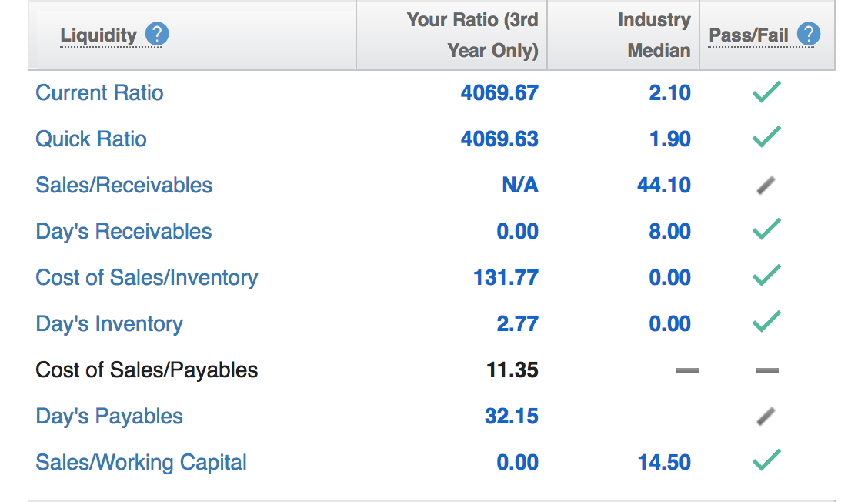Click the Sales/Working Capital pass checkmark
Screen dimensions: 868x502
[766, 462]
